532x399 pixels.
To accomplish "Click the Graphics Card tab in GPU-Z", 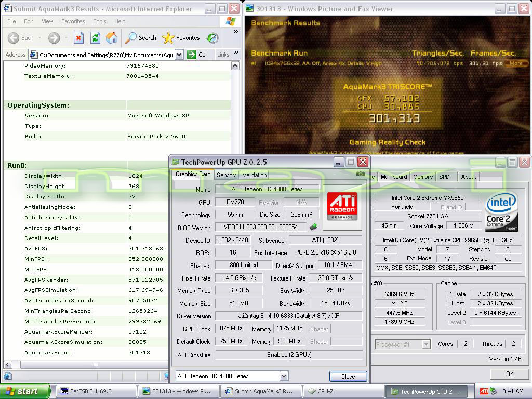I will click(193, 174).
